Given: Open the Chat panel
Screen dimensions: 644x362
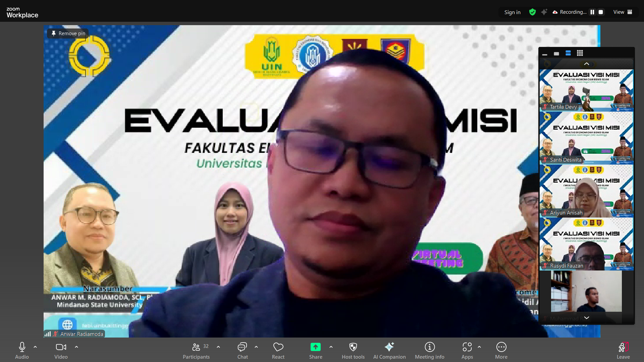Looking at the screenshot, I should click(x=242, y=350).
